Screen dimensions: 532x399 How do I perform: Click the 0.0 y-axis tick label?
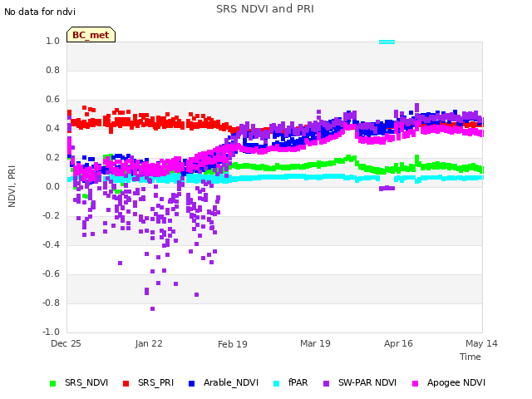click(52, 186)
